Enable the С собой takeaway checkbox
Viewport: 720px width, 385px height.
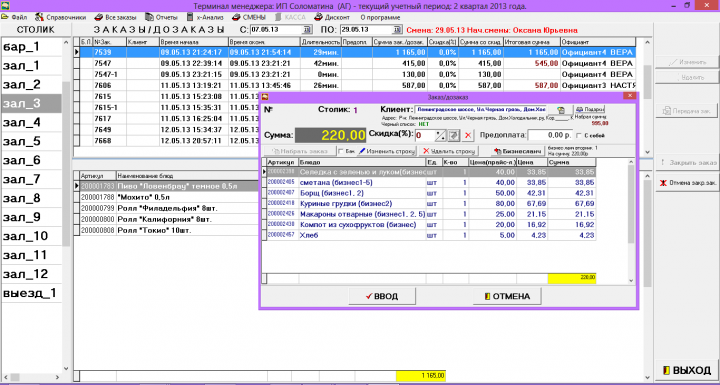point(579,136)
